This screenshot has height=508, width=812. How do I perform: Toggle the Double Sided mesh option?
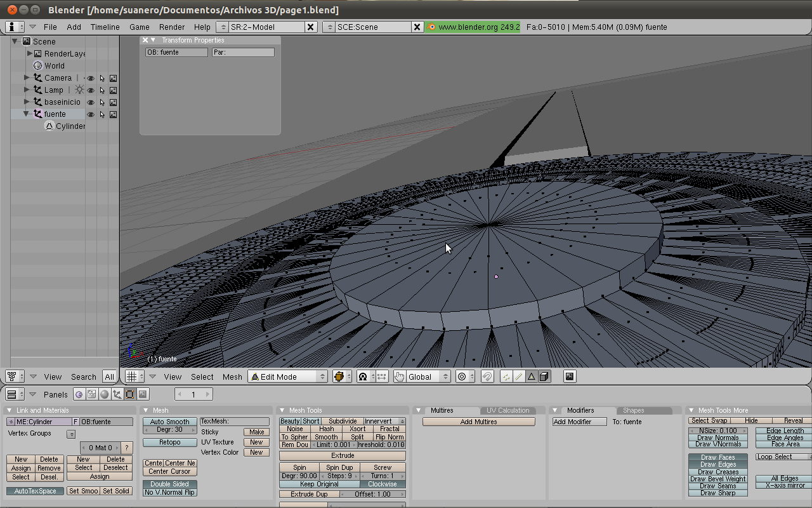(x=169, y=484)
